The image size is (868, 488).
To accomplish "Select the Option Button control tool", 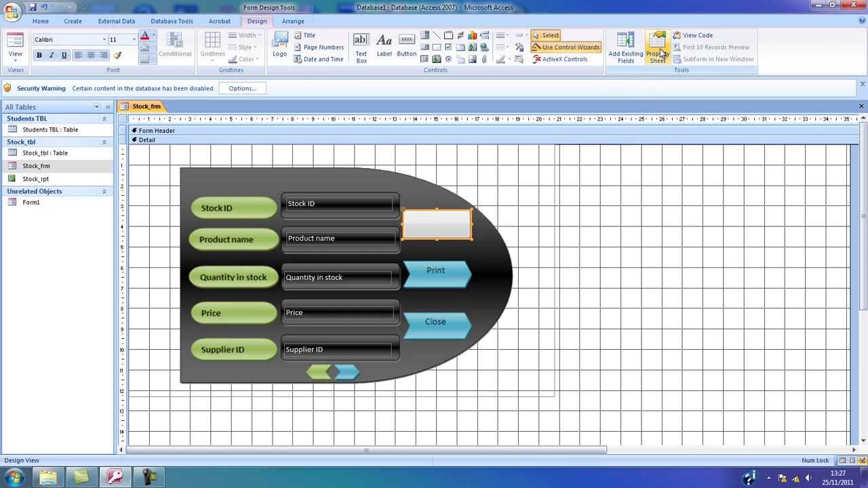I will 448,59.
